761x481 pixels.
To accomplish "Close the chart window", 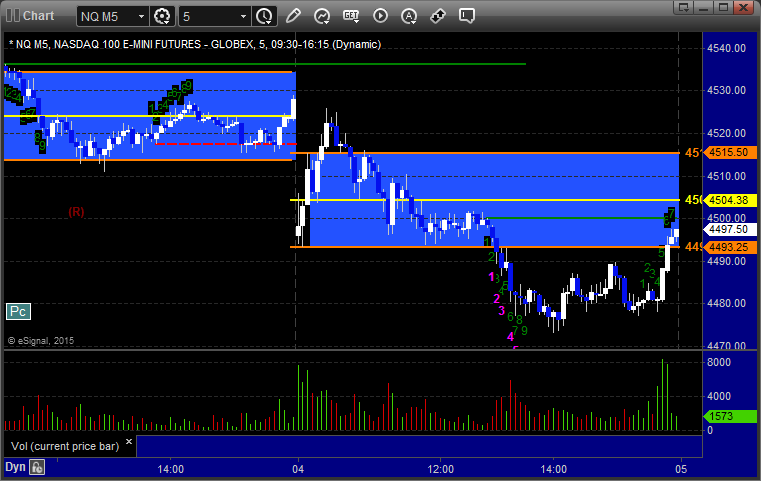I will (744, 7).
